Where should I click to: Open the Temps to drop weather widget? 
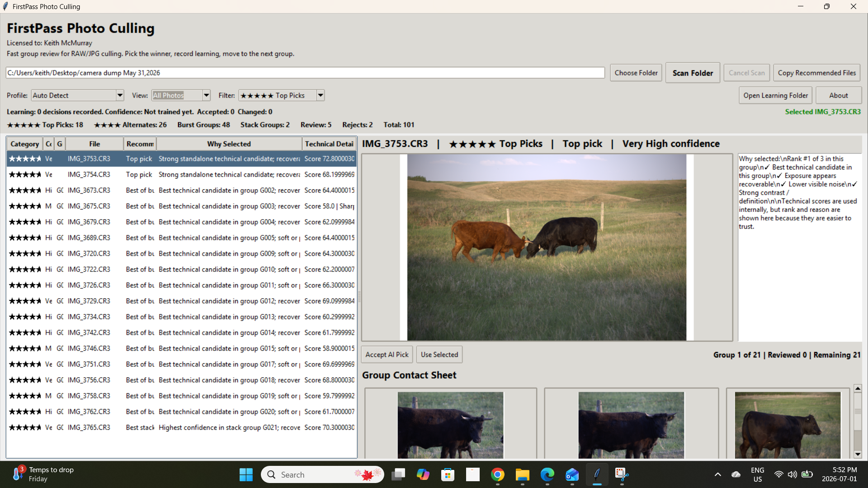point(43,474)
